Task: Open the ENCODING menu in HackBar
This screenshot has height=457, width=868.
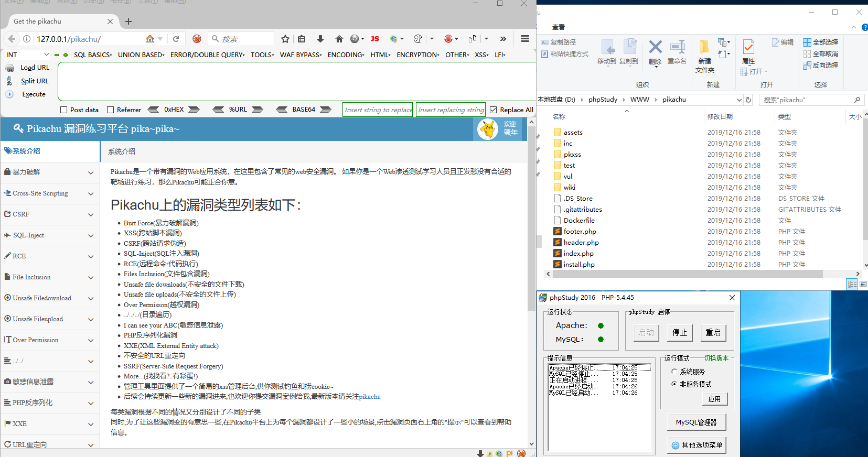Action: pyautogui.click(x=346, y=55)
